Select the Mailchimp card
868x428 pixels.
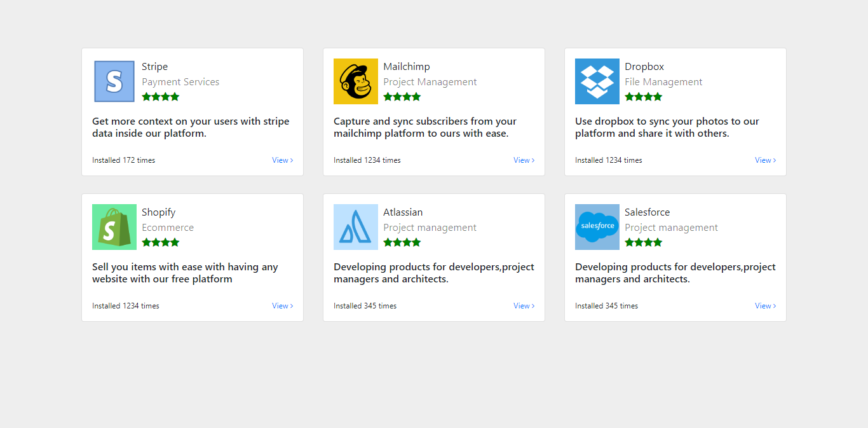434,112
